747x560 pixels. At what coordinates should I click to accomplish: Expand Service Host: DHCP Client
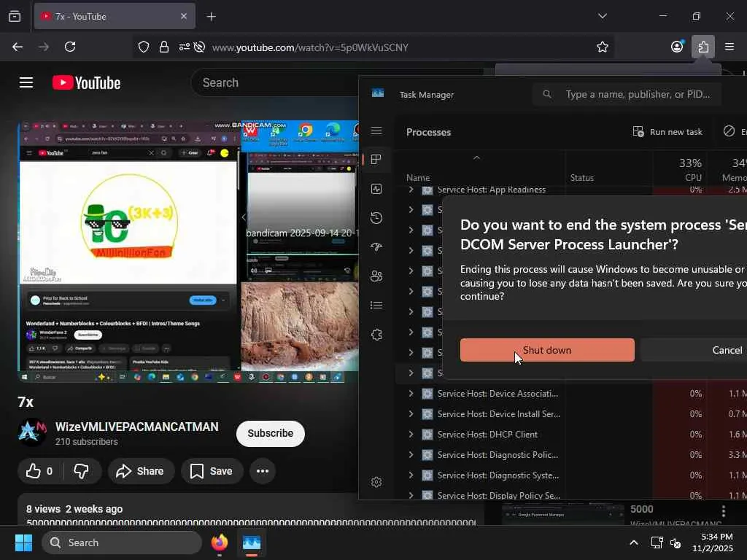tap(411, 435)
